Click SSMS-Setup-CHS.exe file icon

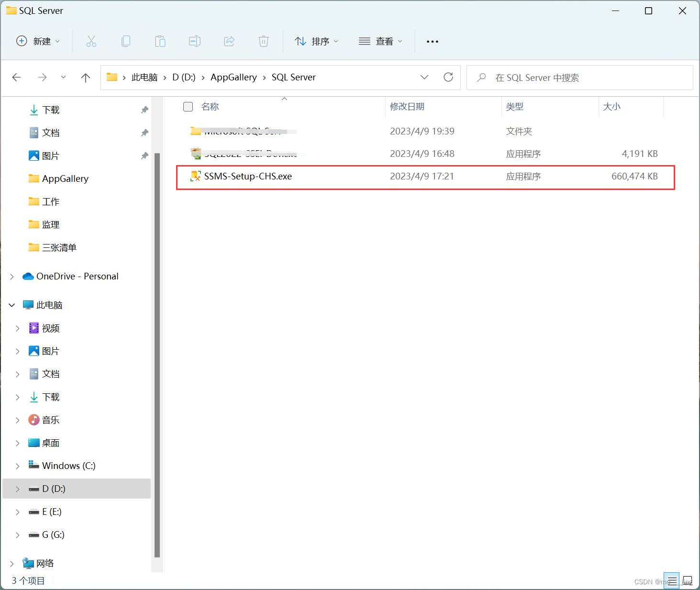click(196, 176)
